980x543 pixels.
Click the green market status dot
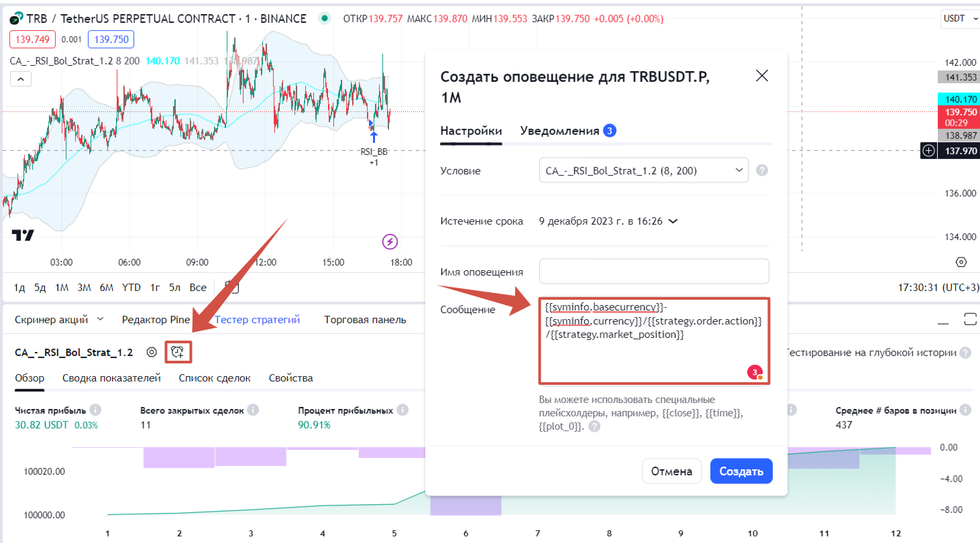[x=325, y=19]
